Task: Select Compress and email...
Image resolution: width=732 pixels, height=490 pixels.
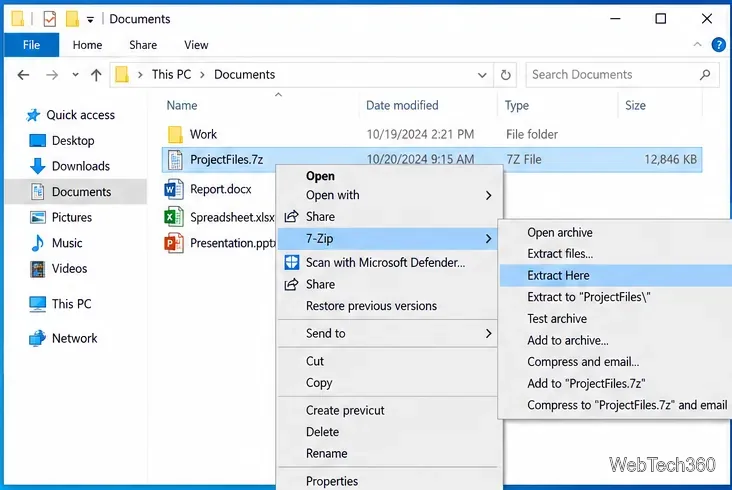Action: (583, 362)
